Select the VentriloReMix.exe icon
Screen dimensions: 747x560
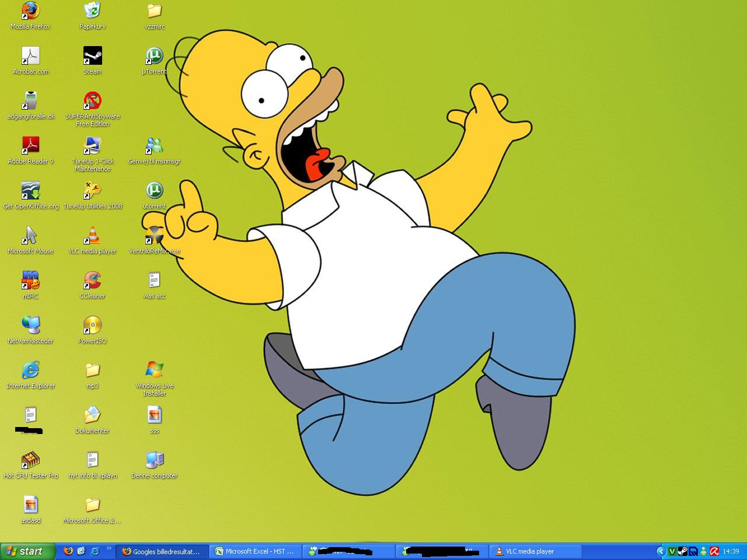tap(154, 240)
